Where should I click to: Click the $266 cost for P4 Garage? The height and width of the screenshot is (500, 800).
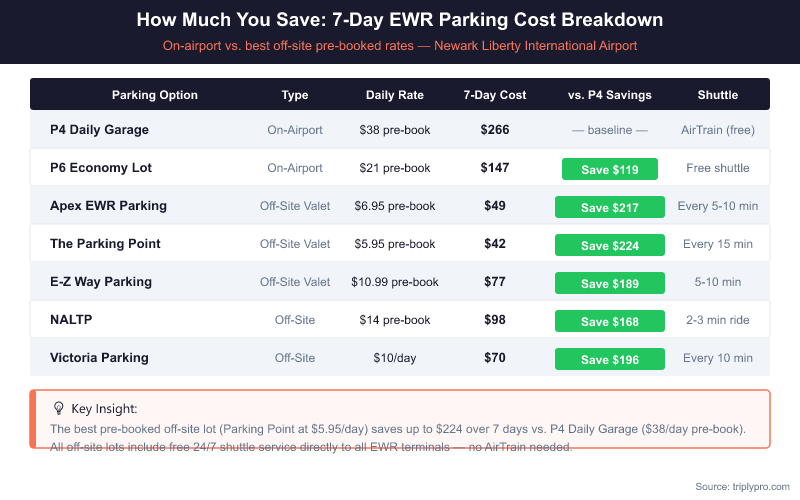494,130
